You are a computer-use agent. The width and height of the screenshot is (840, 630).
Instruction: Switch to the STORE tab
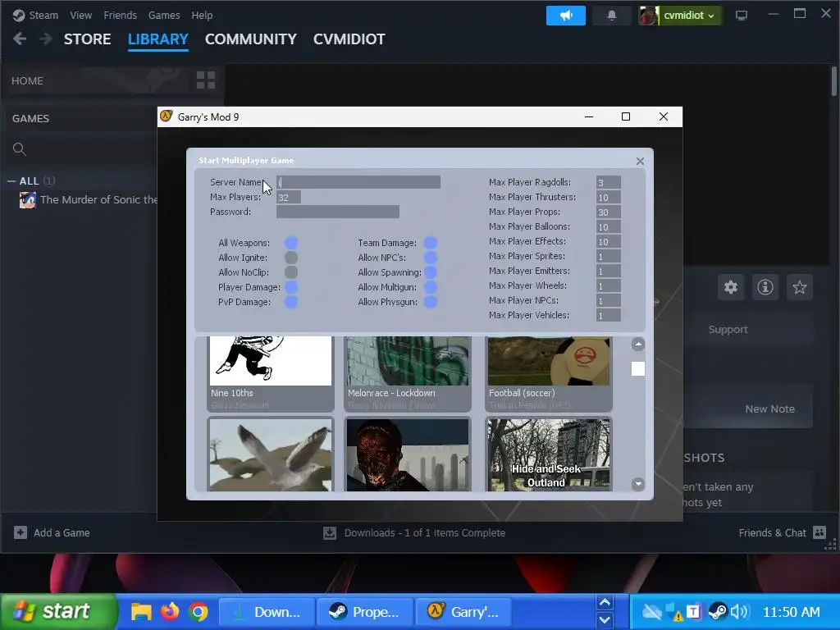click(87, 39)
